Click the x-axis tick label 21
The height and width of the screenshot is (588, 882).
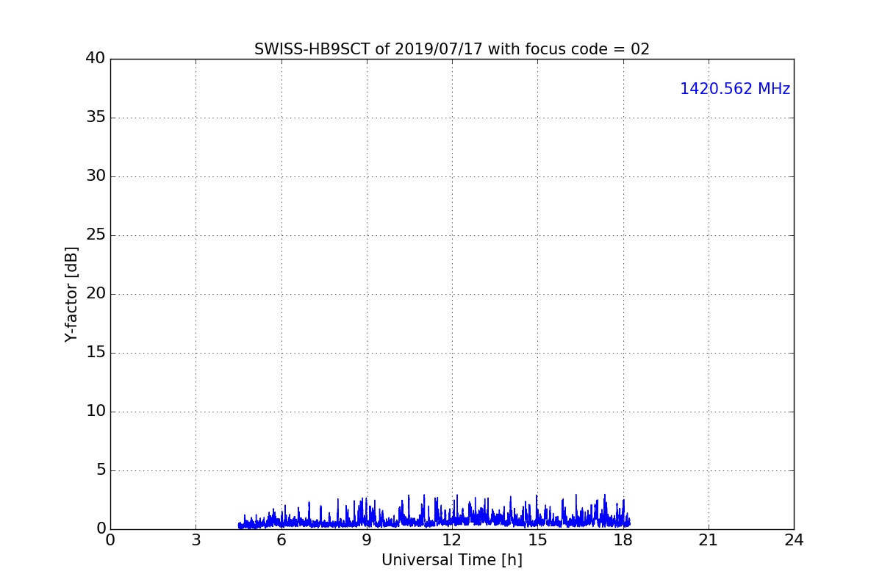pos(709,540)
